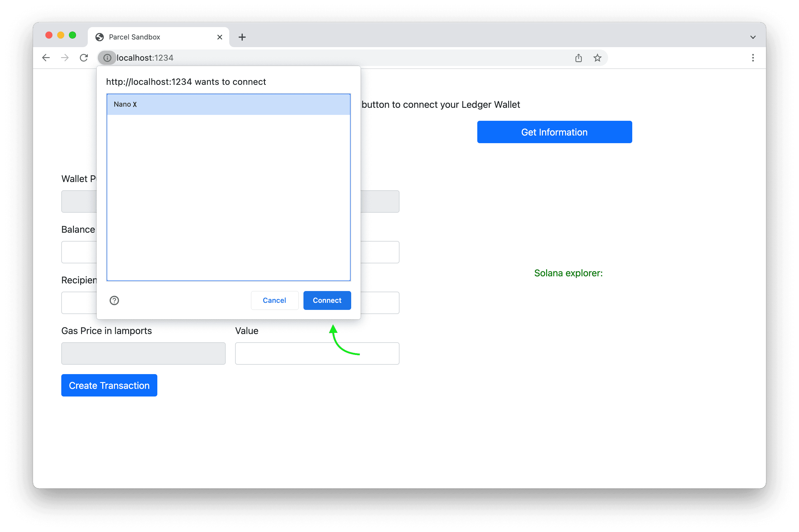
Task: Click the browser forward arrow
Action: point(65,58)
